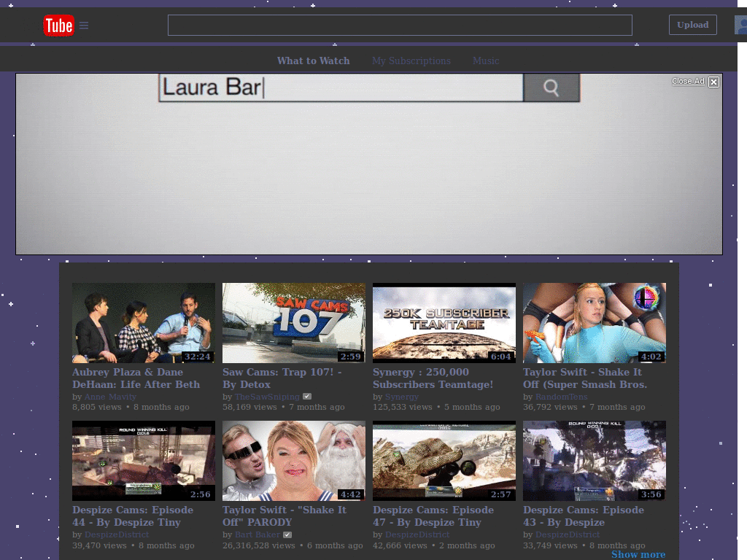The image size is (747, 560).
Task: Open Despize Cams Episode 43 thumbnail
Action: click(x=595, y=461)
